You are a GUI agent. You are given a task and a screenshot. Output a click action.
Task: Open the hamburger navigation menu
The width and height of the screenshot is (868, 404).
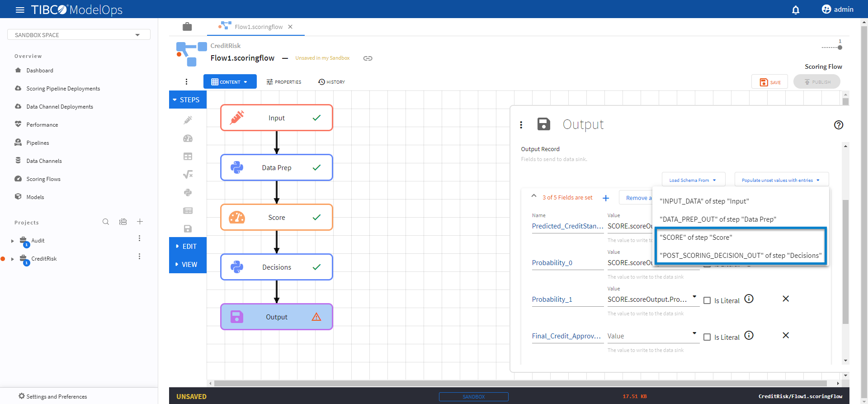(20, 10)
